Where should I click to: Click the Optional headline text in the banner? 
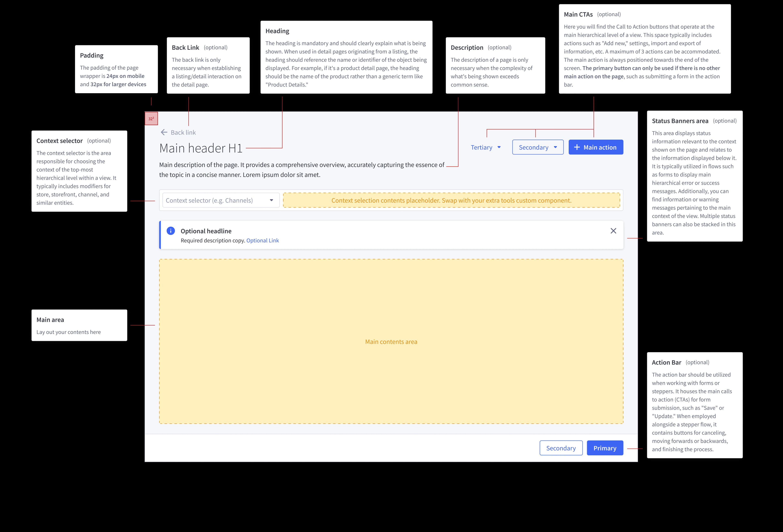[x=206, y=231]
